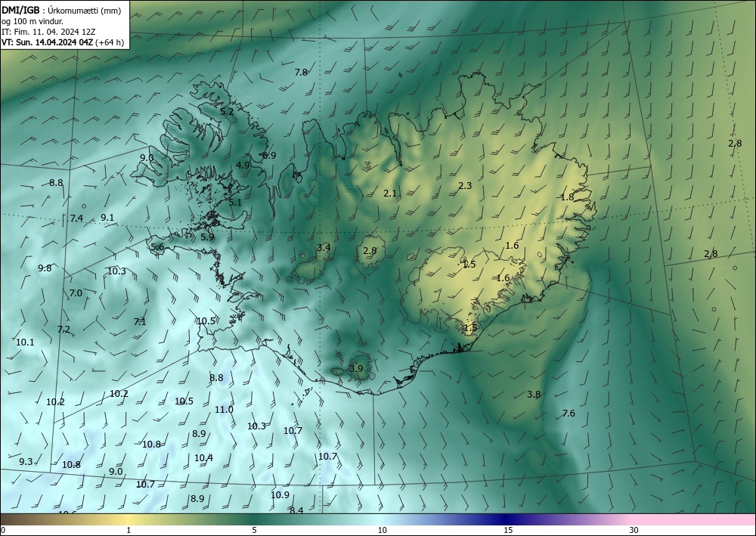The image size is (756, 536).
Task: Select the 6.9 map value
Action: click(x=270, y=155)
